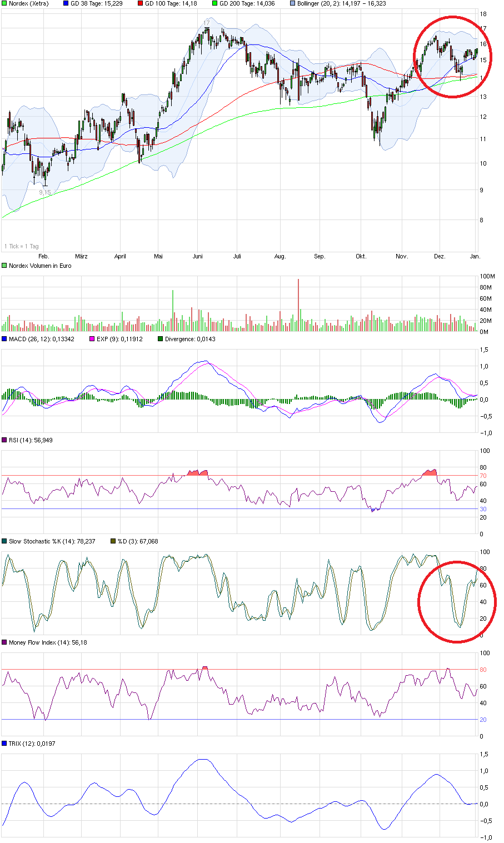Click the 'Aug.' month axis label
The width and height of the screenshot is (504, 843).
coord(280,257)
